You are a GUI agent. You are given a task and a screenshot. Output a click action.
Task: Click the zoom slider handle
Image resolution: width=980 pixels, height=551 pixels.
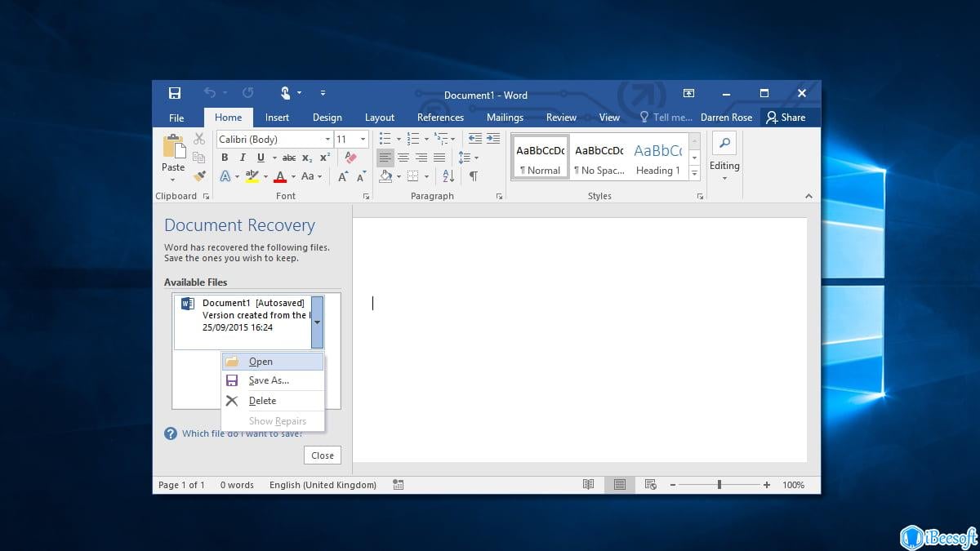[719, 485]
